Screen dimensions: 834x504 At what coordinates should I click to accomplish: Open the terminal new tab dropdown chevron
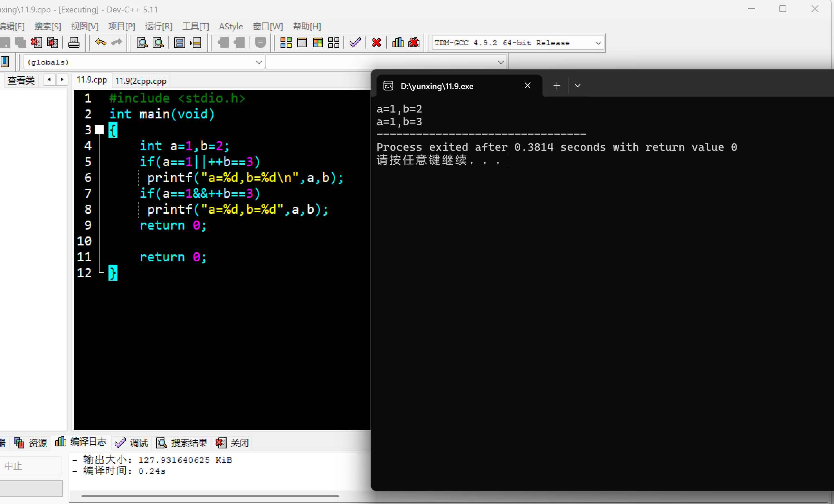[578, 86]
